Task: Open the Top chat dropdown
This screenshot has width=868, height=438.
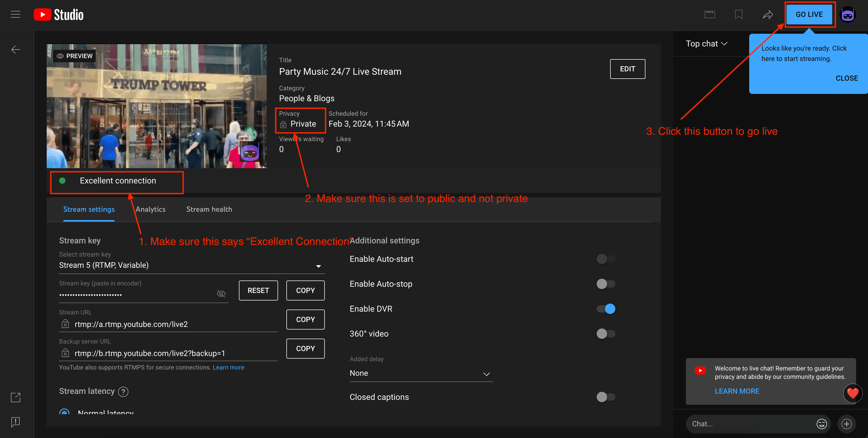Action: pos(707,44)
